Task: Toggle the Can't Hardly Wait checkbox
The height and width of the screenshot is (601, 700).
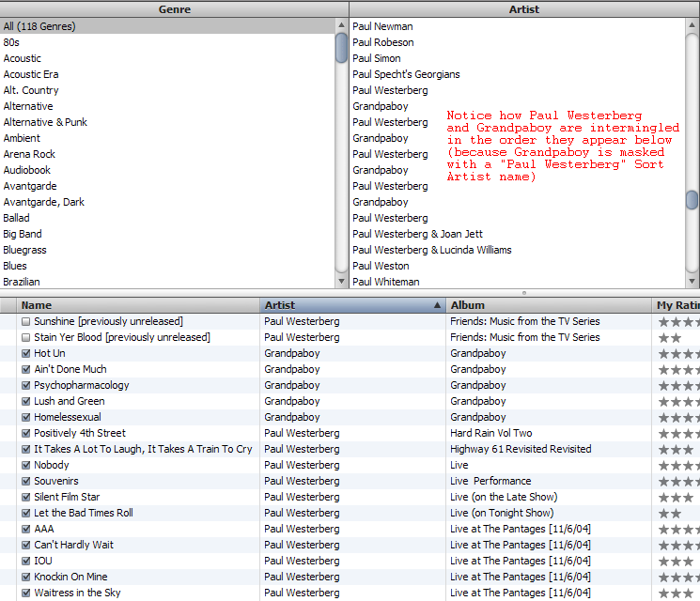Action: point(26,545)
